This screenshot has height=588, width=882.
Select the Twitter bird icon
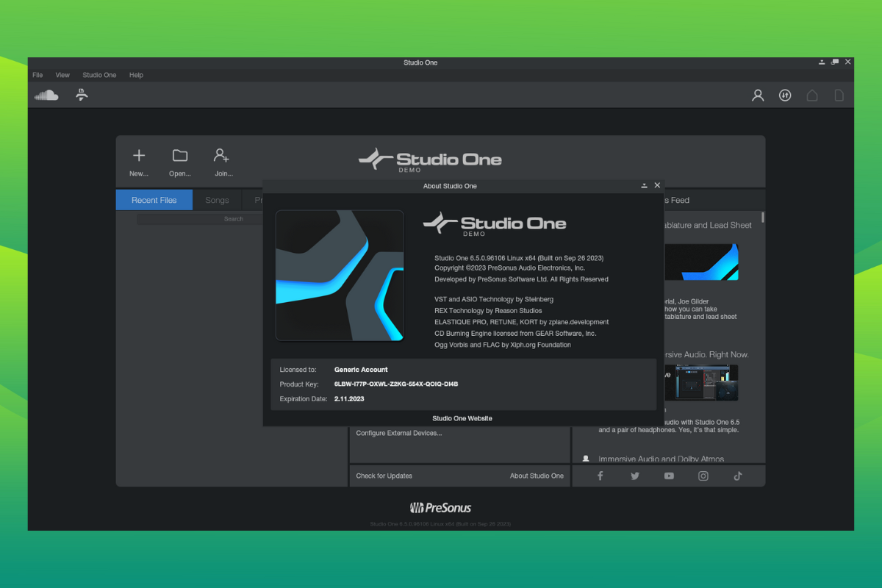pos(634,476)
